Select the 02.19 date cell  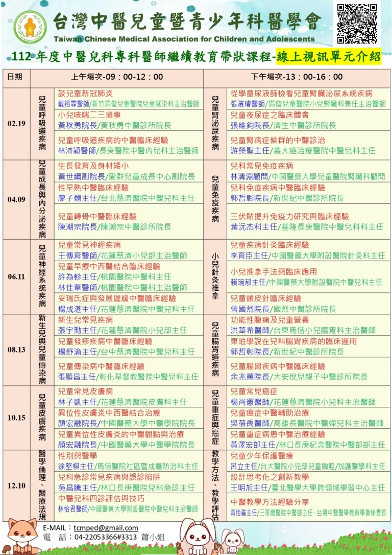point(16,124)
